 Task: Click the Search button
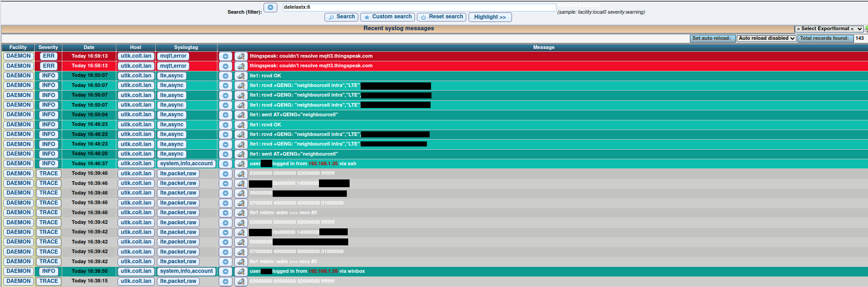341,17
